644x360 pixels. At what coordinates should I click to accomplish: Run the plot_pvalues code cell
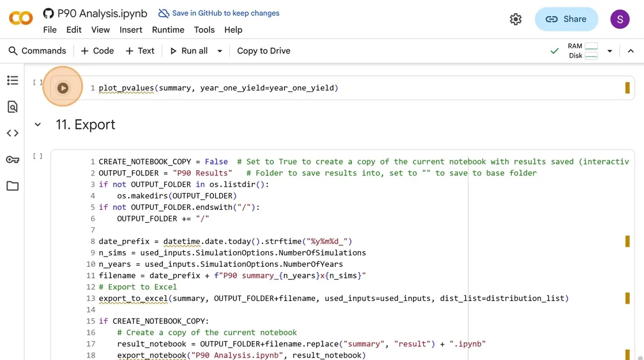pyautogui.click(x=63, y=88)
